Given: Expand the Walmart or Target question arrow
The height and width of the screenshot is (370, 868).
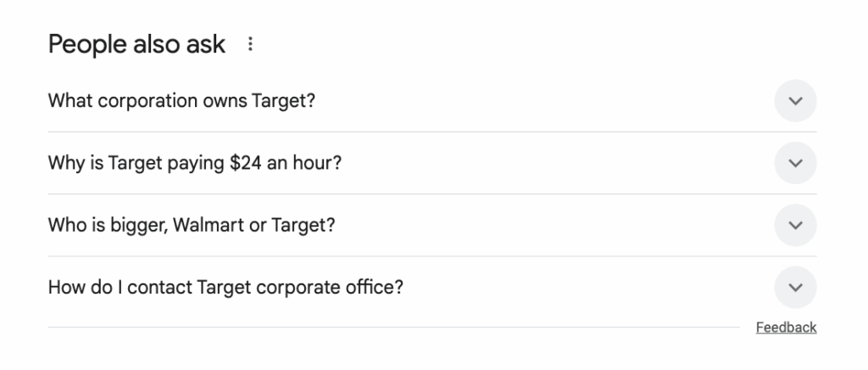Looking at the screenshot, I should pyautogui.click(x=795, y=225).
